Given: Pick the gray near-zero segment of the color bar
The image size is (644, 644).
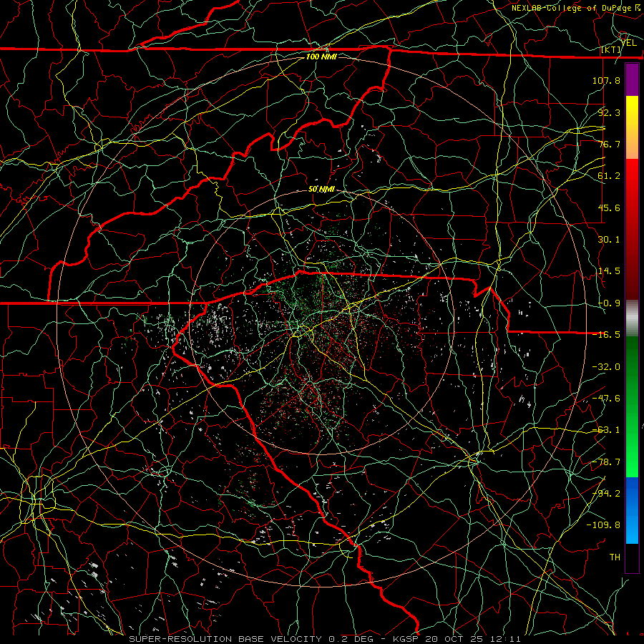Looking at the screenshot, I should tap(632, 318).
